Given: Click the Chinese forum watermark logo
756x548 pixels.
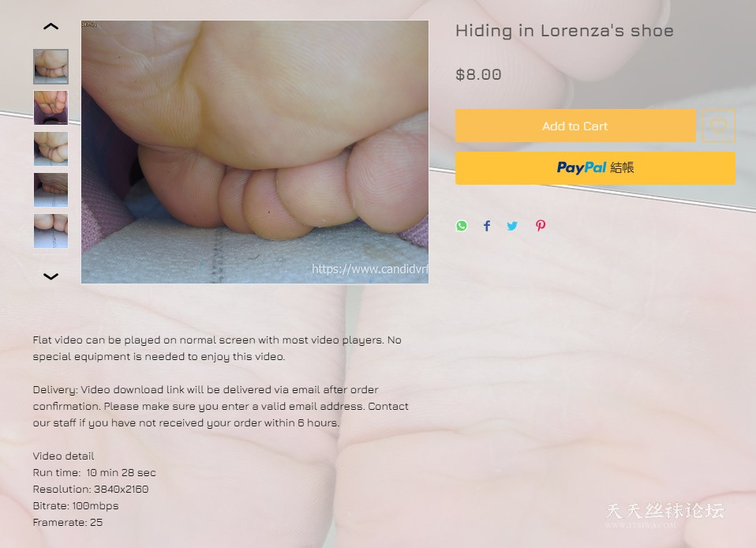Looking at the screenshot, I should click(x=665, y=515).
